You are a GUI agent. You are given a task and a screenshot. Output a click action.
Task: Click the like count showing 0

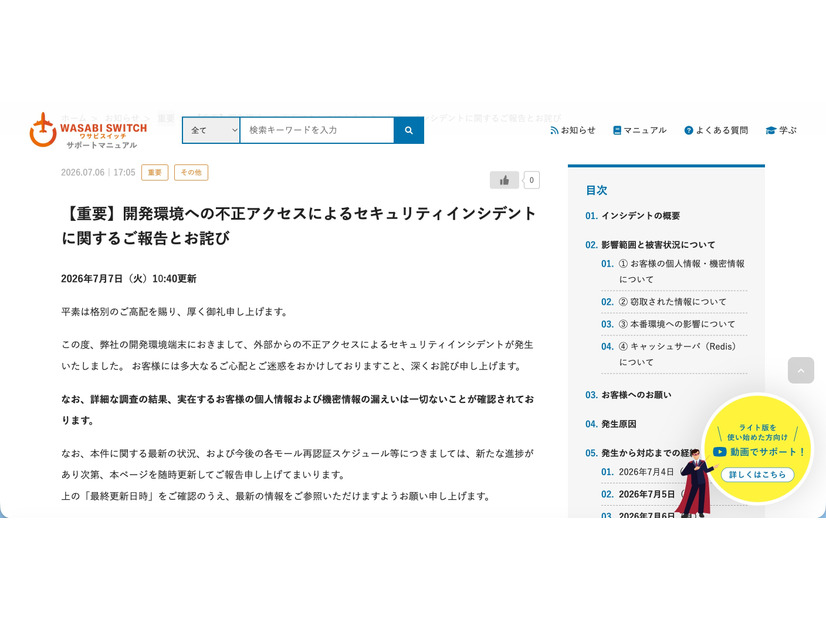tap(532, 180)
